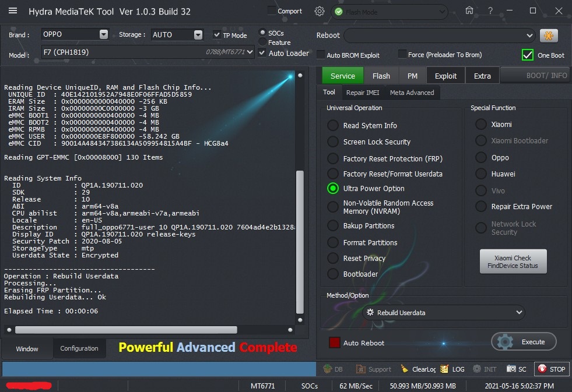572x392 pixels.
Task: Toggle the Comport checkbox
Action: [x=271, y=10]
